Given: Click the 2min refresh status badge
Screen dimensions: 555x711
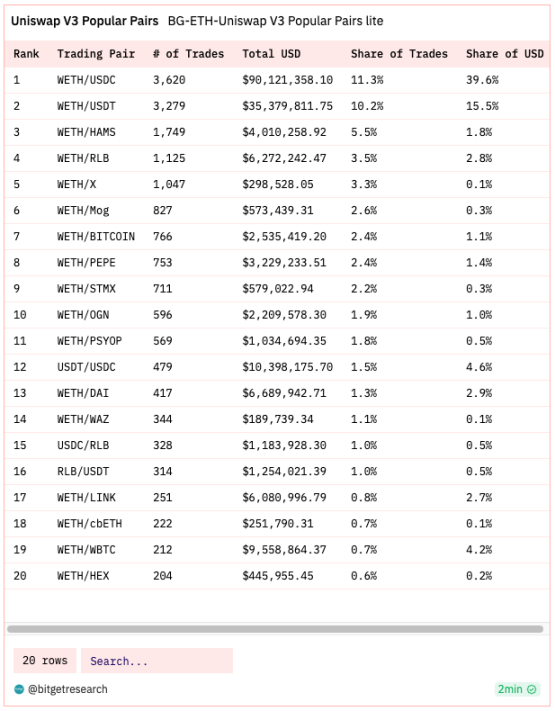Looking at the screenshot, I should pos(517,689).
